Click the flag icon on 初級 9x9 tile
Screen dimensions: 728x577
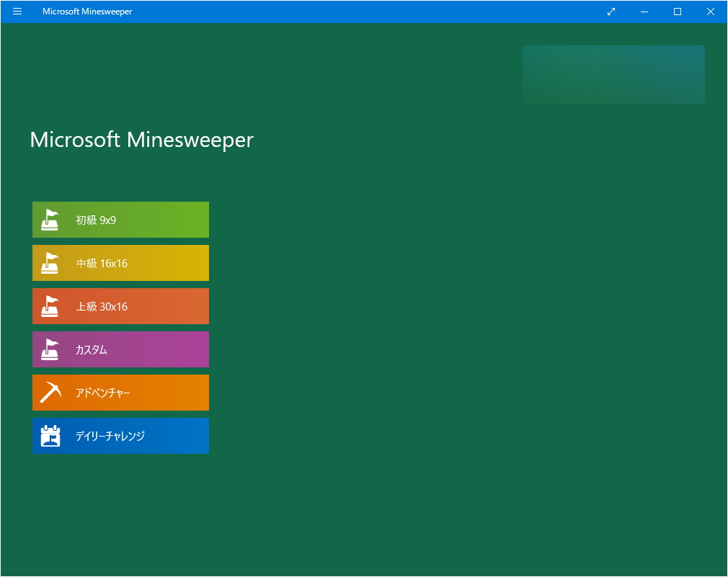pos(50,219)
